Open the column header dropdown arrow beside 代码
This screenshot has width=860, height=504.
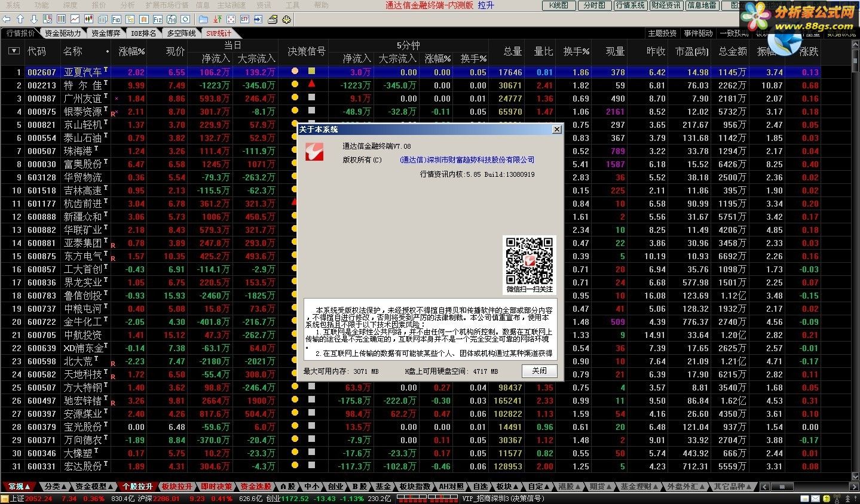14,51
